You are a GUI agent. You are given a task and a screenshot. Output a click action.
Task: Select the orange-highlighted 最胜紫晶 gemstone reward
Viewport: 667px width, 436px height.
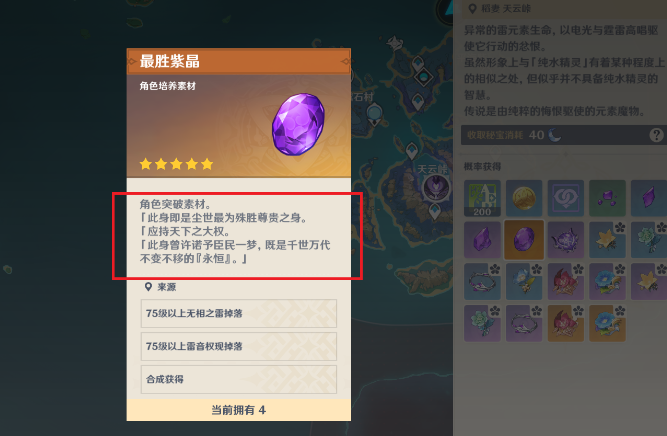[x=524, y=240]
